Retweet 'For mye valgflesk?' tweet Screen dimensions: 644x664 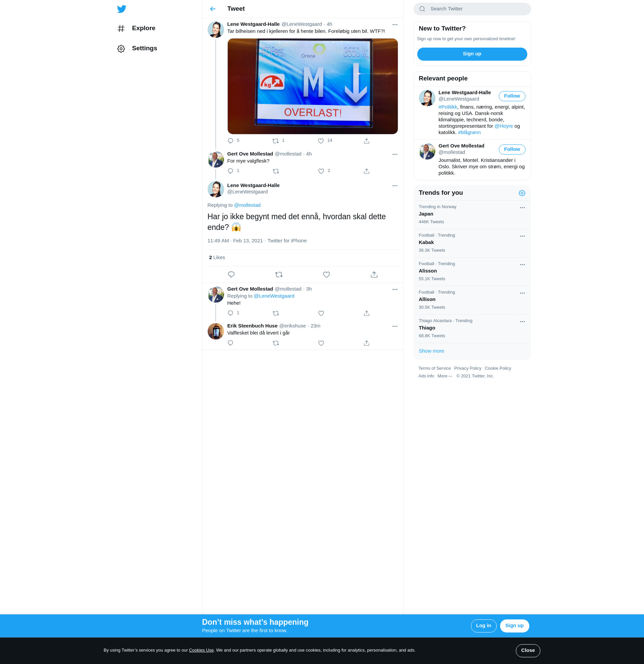[x=276, y=171]
